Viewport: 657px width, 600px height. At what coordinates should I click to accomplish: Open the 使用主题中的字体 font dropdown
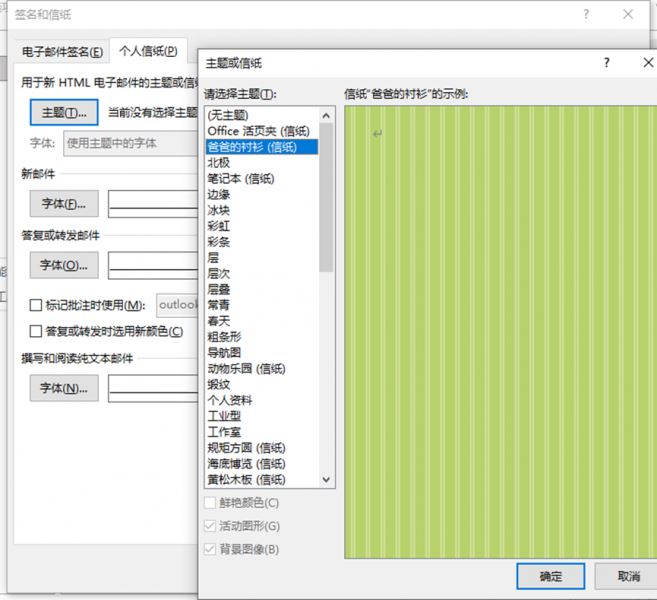(130, 143)
